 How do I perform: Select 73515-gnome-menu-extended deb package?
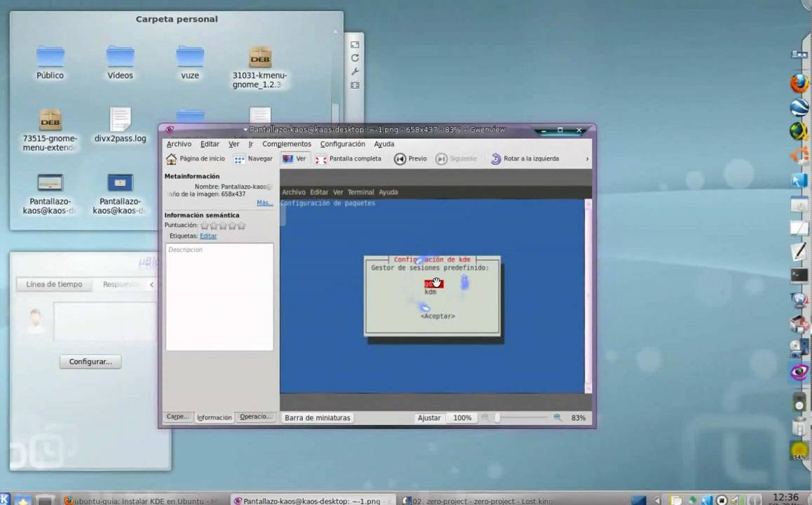(50, 130)
